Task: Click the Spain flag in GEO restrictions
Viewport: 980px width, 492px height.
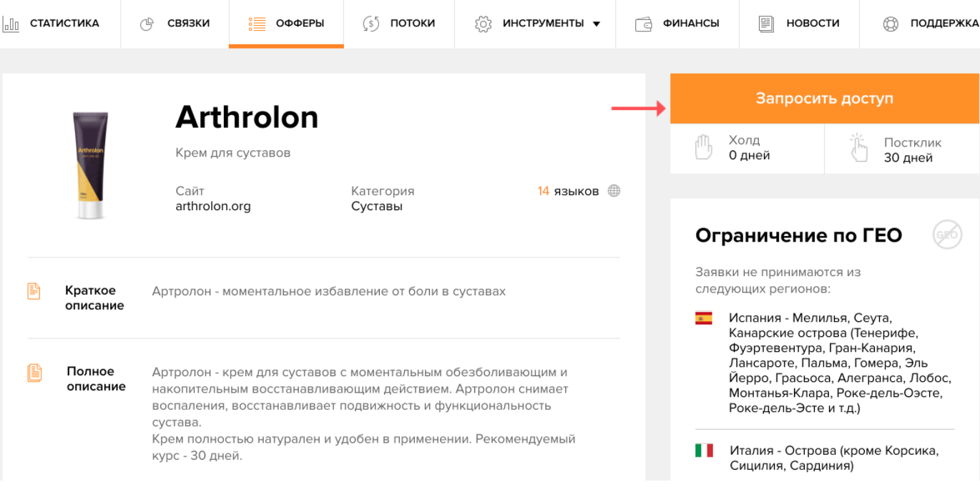Action: (704, 318)
